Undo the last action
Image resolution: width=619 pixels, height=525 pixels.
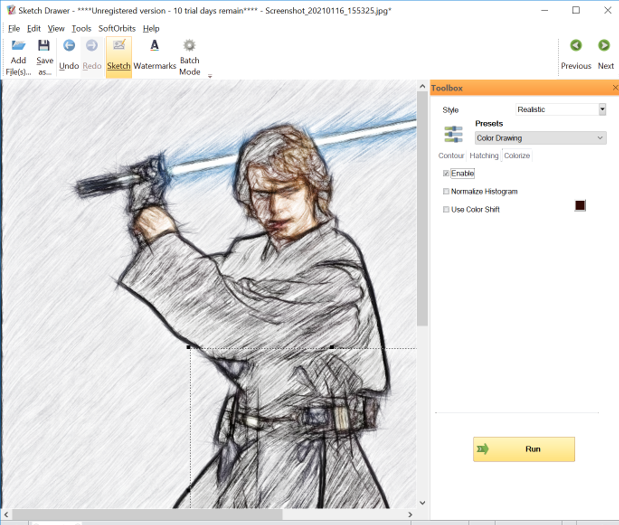coord(69,55)
